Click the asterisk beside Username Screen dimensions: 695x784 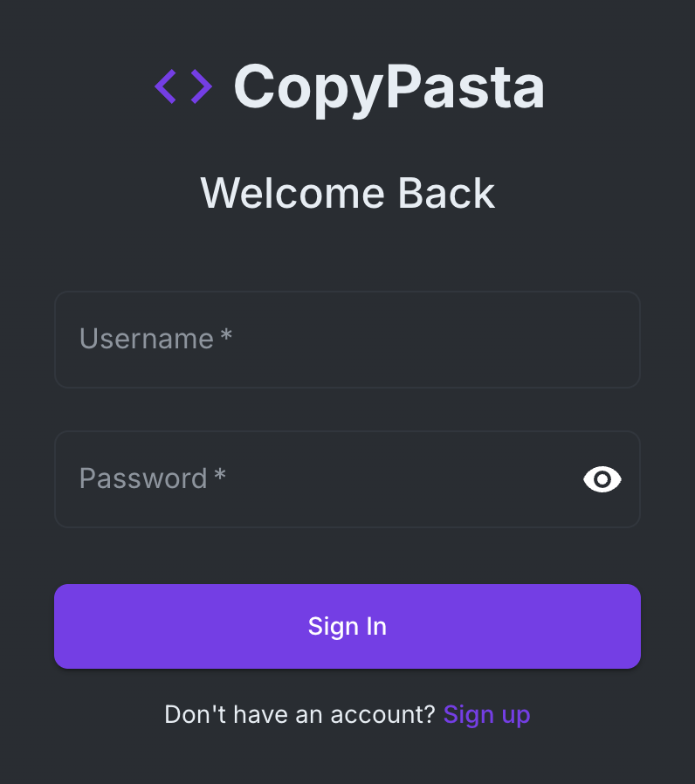(226, 337)
